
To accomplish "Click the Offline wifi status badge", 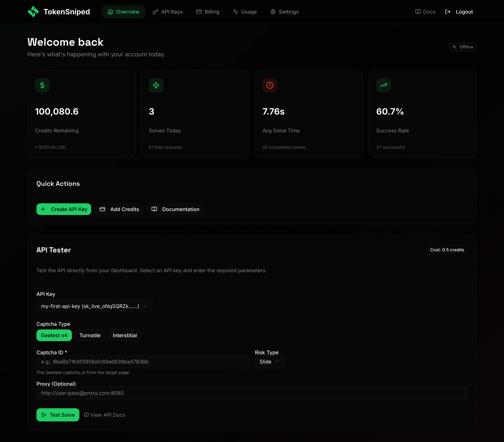I will click(x=462, y=47).
